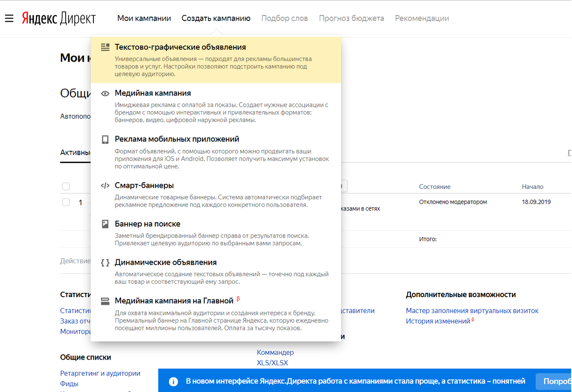
Task: Click the card icon for Медийная кампания на Главной
Action: point(105,301)
